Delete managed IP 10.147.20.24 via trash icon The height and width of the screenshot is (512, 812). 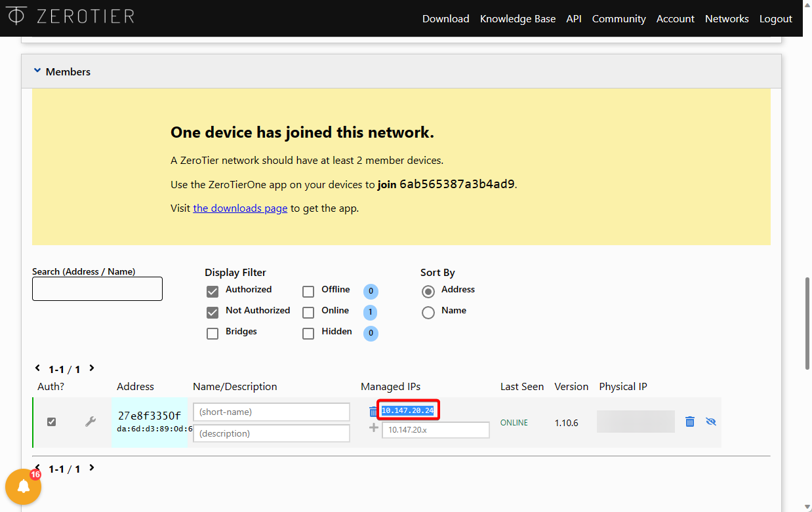point(373,411)
